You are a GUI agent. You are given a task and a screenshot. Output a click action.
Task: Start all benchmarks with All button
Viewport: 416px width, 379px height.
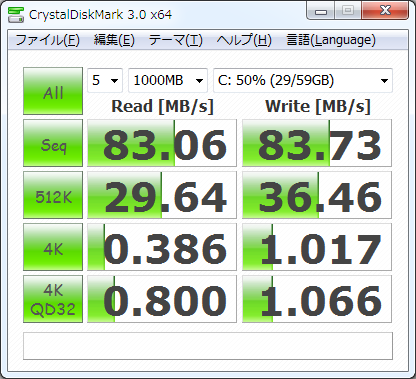[53, 91]
